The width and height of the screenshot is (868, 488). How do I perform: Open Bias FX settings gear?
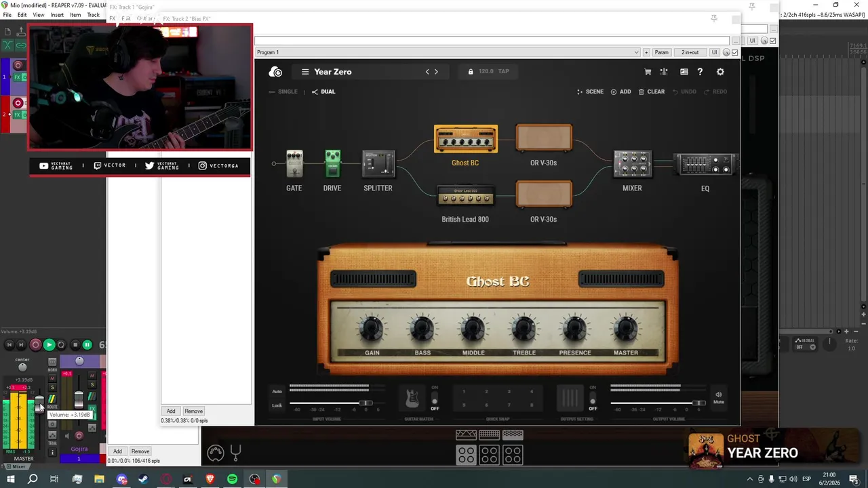click(x=720, y=72)
